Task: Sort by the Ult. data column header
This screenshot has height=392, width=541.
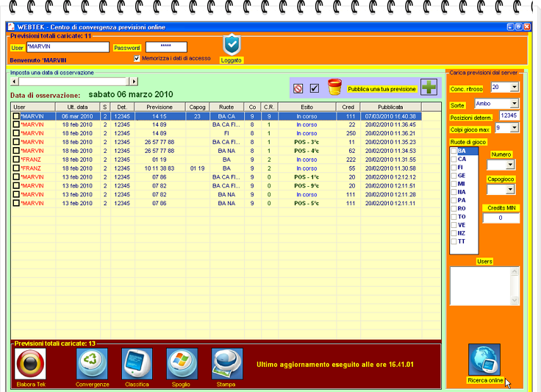Action: [77, 107]
